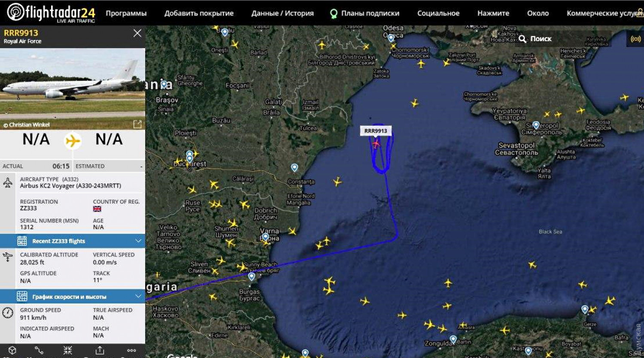
Task: Click the share upload icon
Action: [100, 350]
